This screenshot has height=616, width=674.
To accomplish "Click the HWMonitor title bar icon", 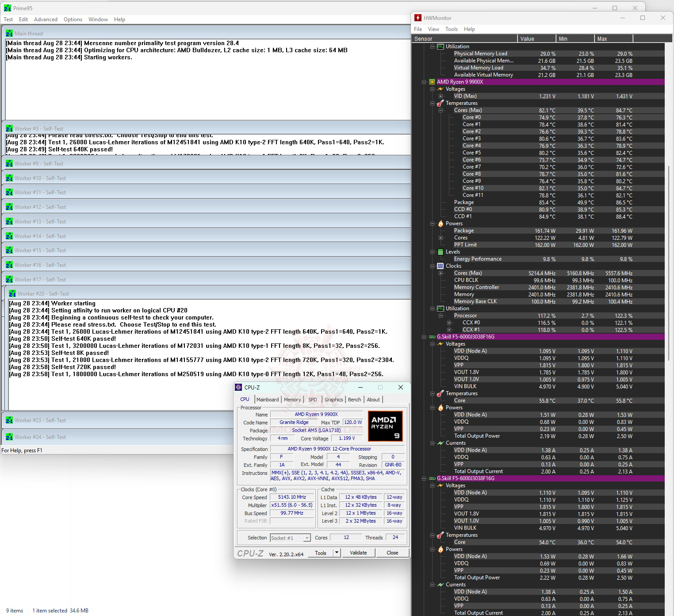I will click(x=418, y=18).
